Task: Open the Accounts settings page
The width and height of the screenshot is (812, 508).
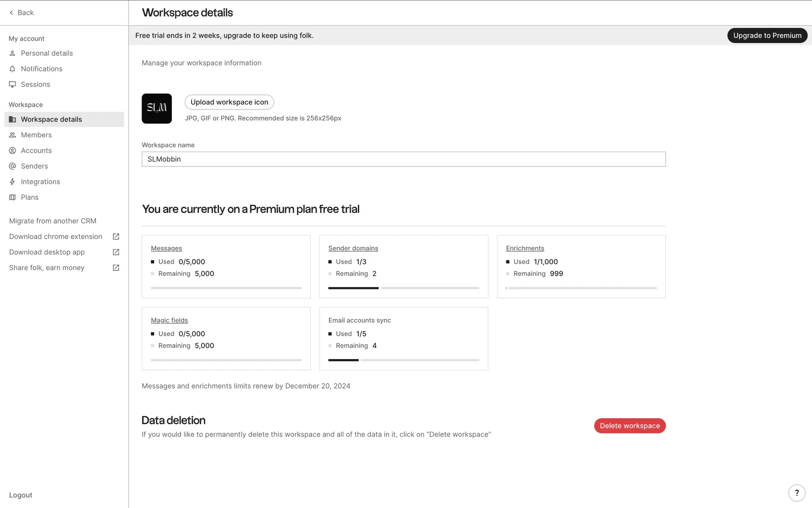Action: (x=36, y=151)
